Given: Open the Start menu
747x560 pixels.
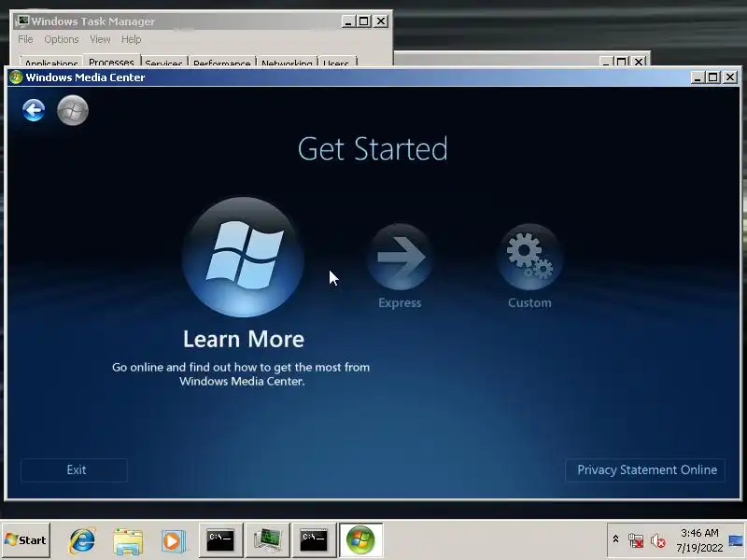Looking at the screenshot, I should [x=26, y=540].
